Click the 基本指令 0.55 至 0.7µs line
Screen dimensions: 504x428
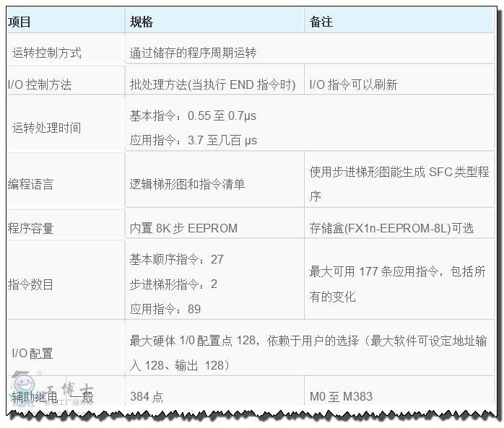(193, 115)
